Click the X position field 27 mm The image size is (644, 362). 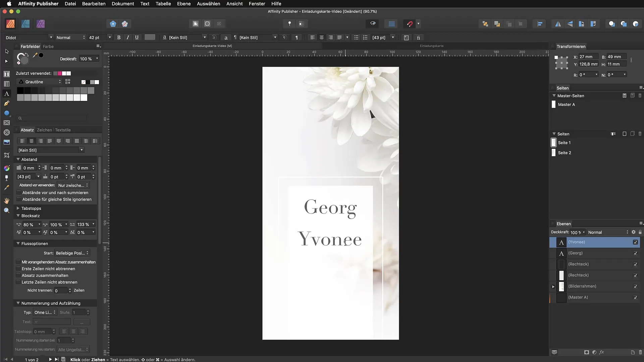589,57
